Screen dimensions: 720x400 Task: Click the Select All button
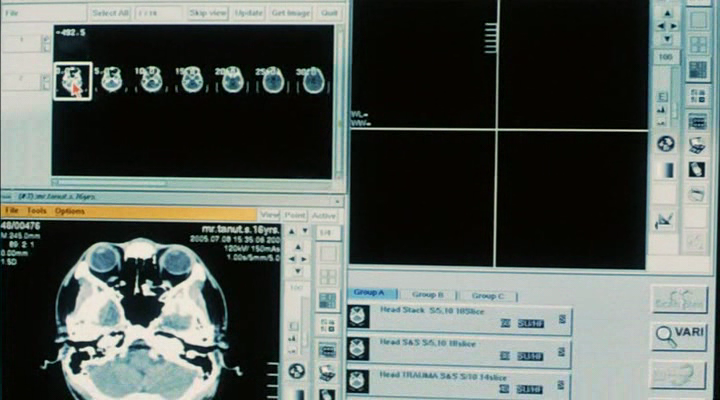[110, 13]
